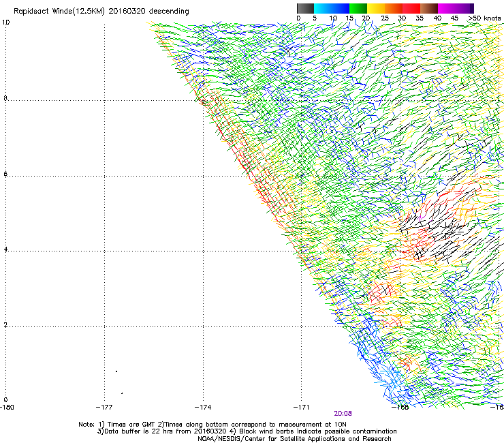This screenshot has height=443, width=504.
Task: Click the Rapidscat Winds title text
Action: [101, 12]
